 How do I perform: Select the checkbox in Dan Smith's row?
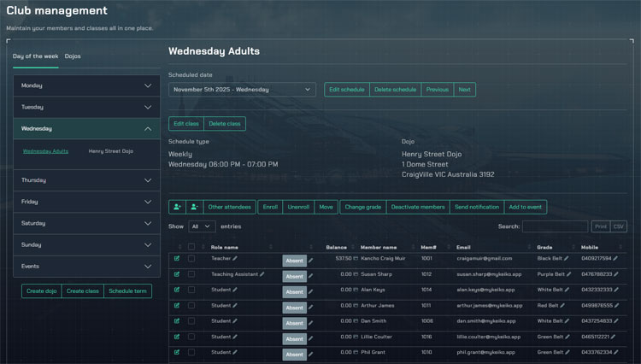tap(191, 320)
